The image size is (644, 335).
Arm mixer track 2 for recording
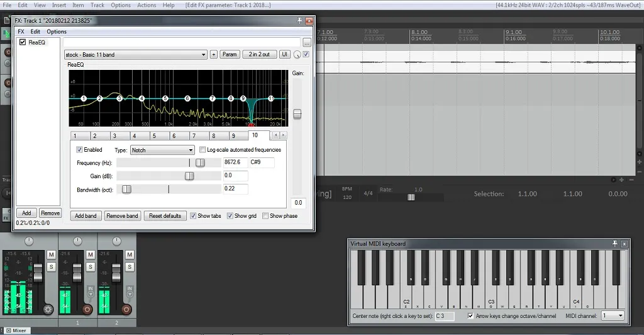(x=126, y=309)
